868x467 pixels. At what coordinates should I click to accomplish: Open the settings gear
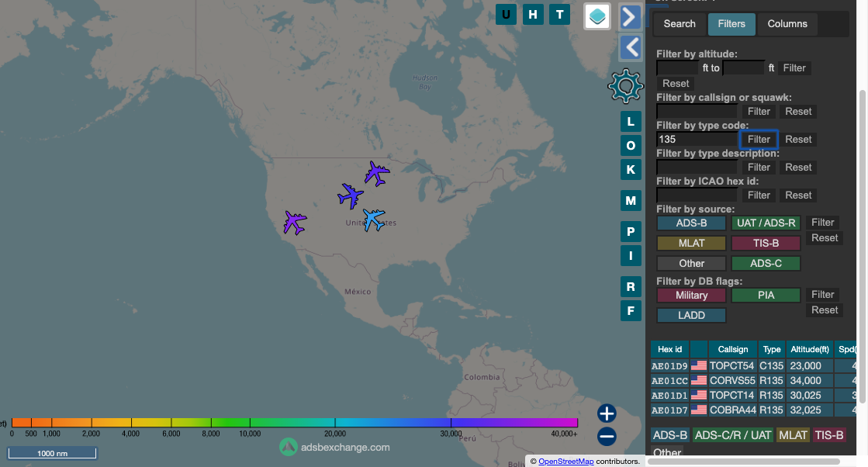tap(625, 86)
